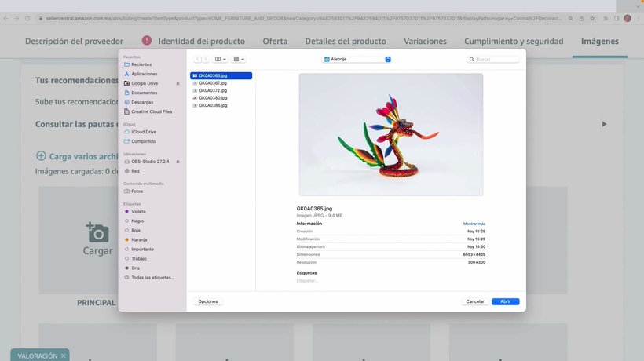
Task: Switch to Descripción del proveedor tab
Action: tap(74, 41)
